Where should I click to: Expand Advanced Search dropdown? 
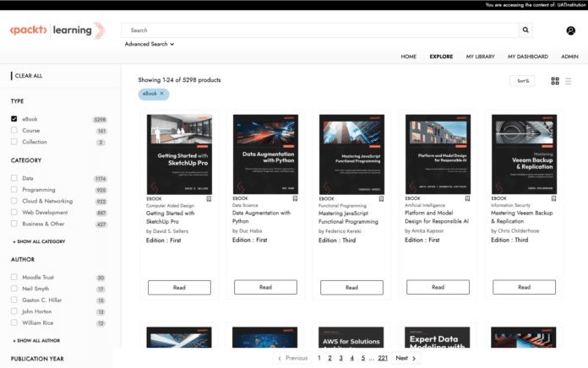pyautogui.click(x=150, y=44)
